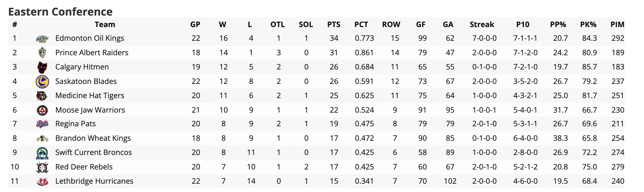Click the Lethbridge Hurricanes logo
This screenshot has height=192, width=644.
tap(42, 182)
